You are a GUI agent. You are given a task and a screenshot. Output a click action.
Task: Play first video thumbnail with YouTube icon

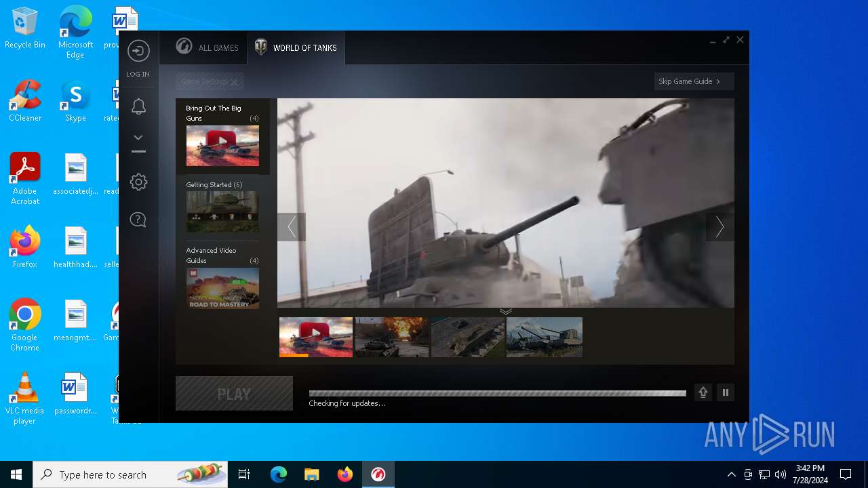(316, 337)
